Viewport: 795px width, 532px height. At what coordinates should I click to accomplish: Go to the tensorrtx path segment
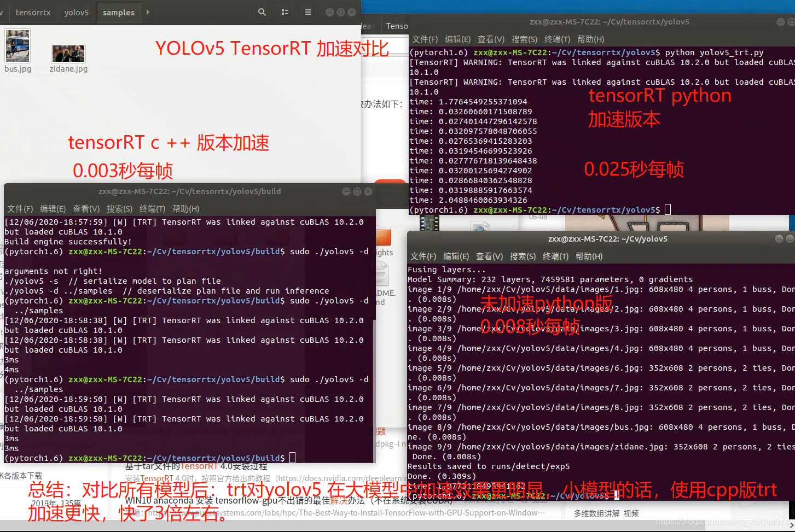pyautogui.click(x=33, y=12)
